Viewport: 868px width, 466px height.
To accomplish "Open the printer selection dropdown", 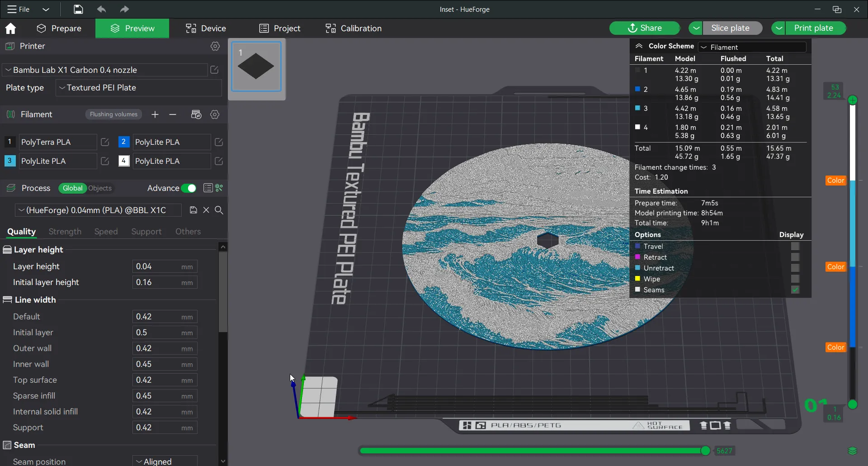I will click(105, 70).
